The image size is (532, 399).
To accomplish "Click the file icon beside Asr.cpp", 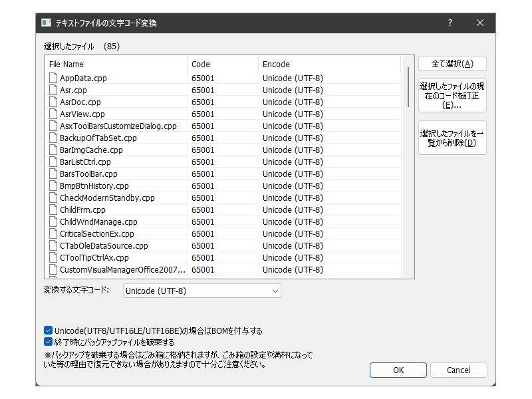I will tap(53, 90).
